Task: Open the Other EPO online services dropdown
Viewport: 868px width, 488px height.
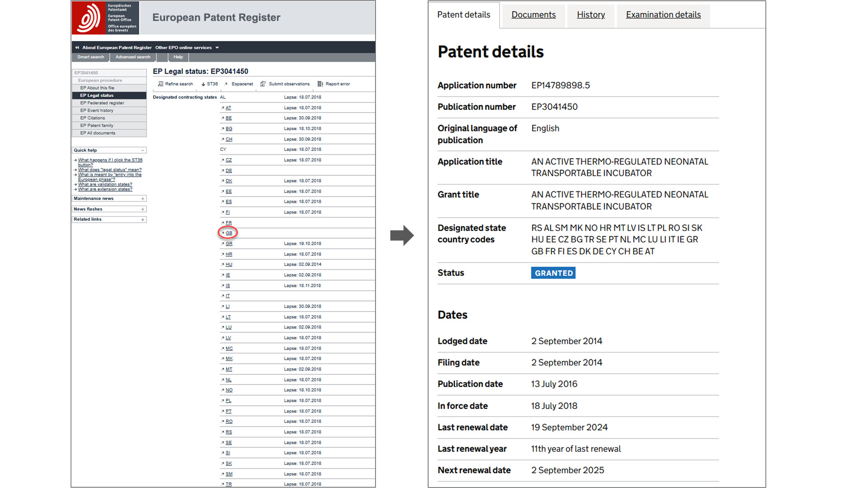Action: 217,47
